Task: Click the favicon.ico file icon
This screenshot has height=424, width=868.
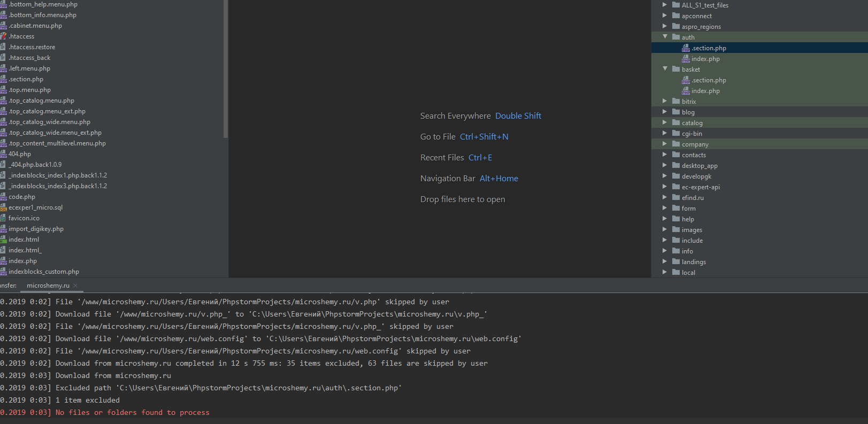Action: (3, 218)
